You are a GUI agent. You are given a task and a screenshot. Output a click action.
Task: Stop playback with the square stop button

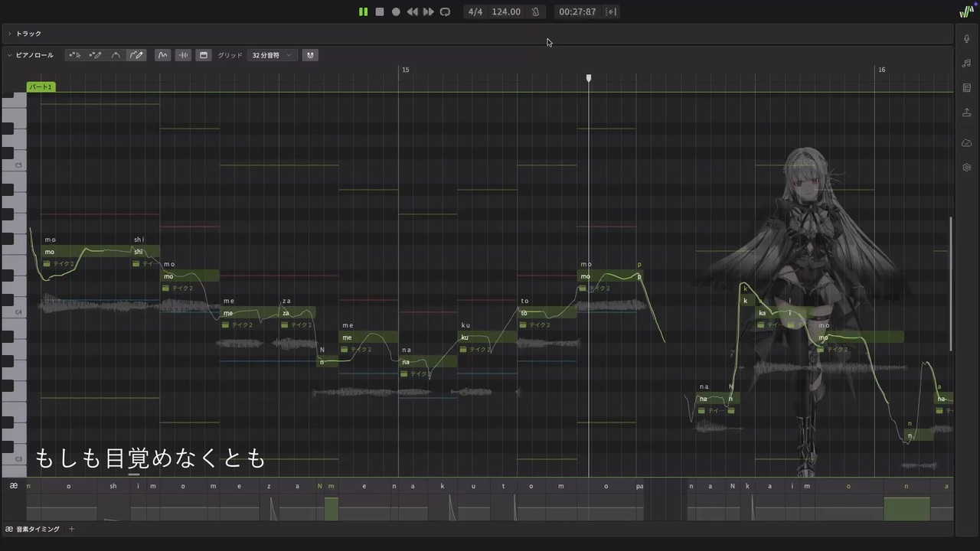pos(380,11)
